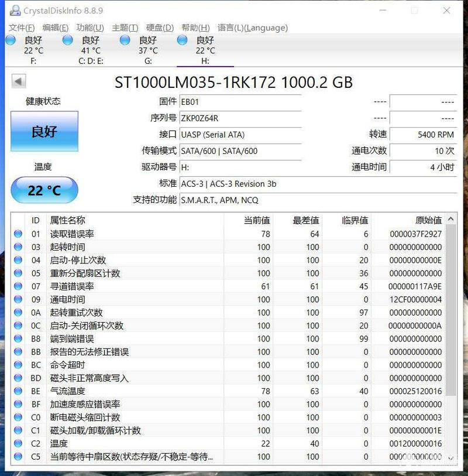This screenshot has width=468, height=476.
Task: Select the G: drive status orb
Action: click(x=125, y=40)
